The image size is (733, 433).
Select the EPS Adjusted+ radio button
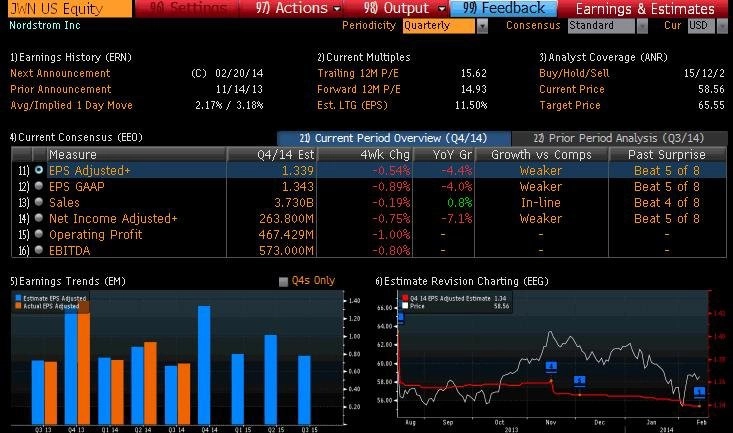click(39, 170)
